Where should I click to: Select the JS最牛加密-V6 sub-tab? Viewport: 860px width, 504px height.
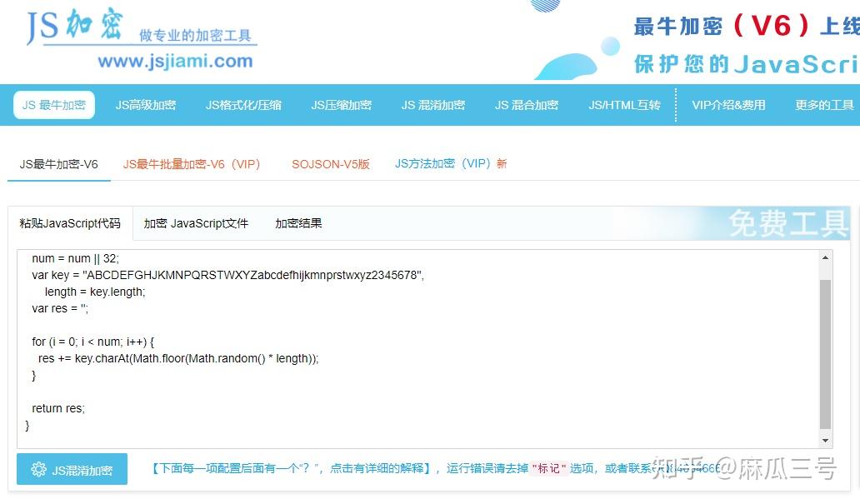coord(57,164)
